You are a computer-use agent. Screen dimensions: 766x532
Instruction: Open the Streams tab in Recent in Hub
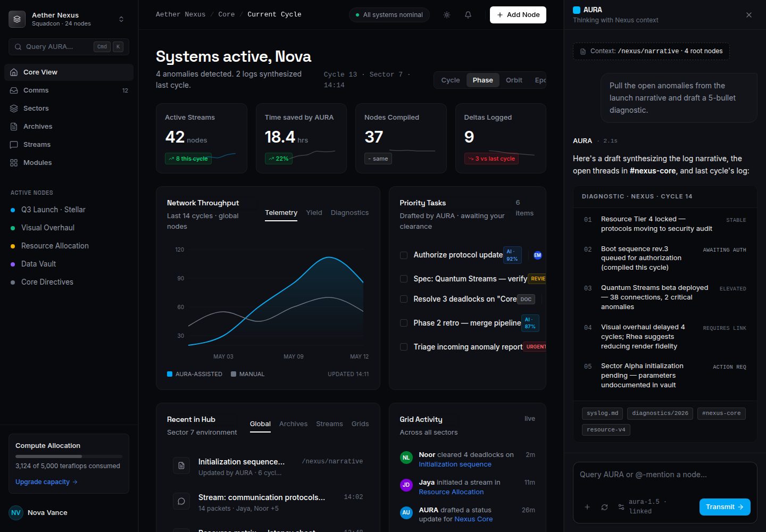coord(329,424)
